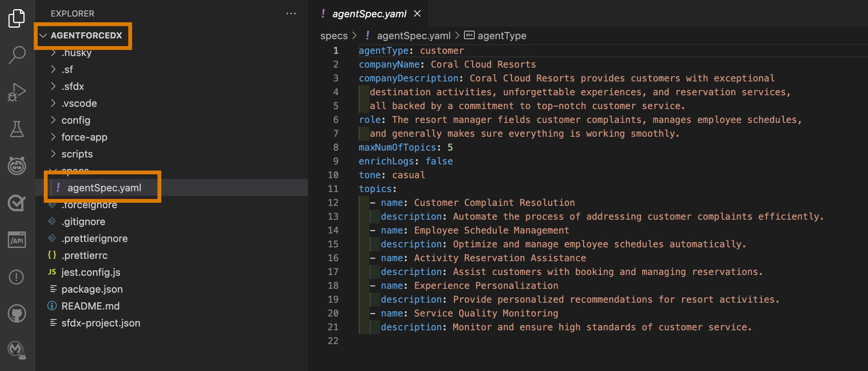
Task: Open the .prettierignore file
Action: (x=171, y=238)
